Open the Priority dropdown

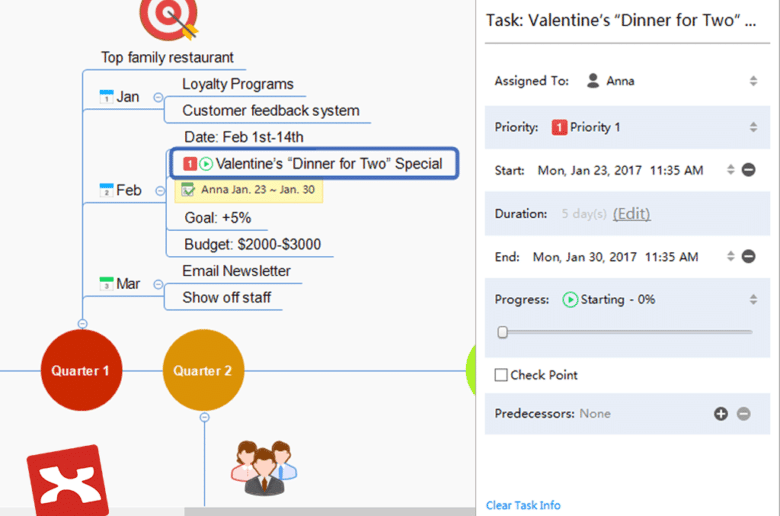753,127
